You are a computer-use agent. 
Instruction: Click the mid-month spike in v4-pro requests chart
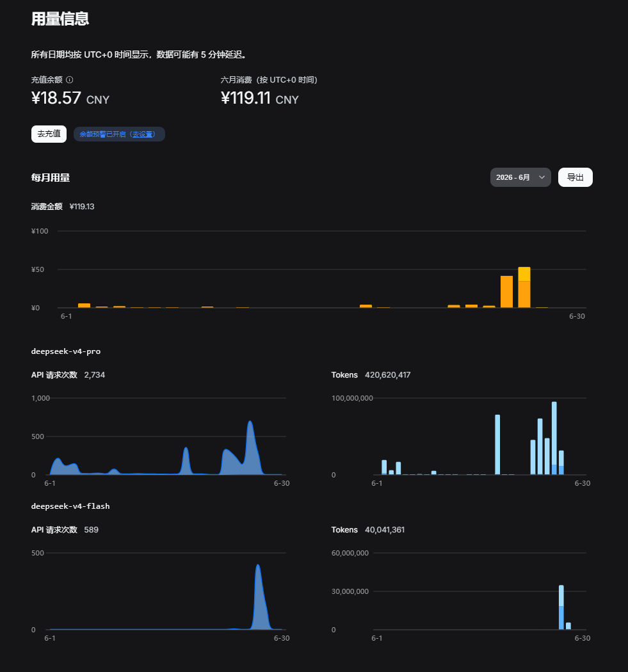[x=186, y=449]
